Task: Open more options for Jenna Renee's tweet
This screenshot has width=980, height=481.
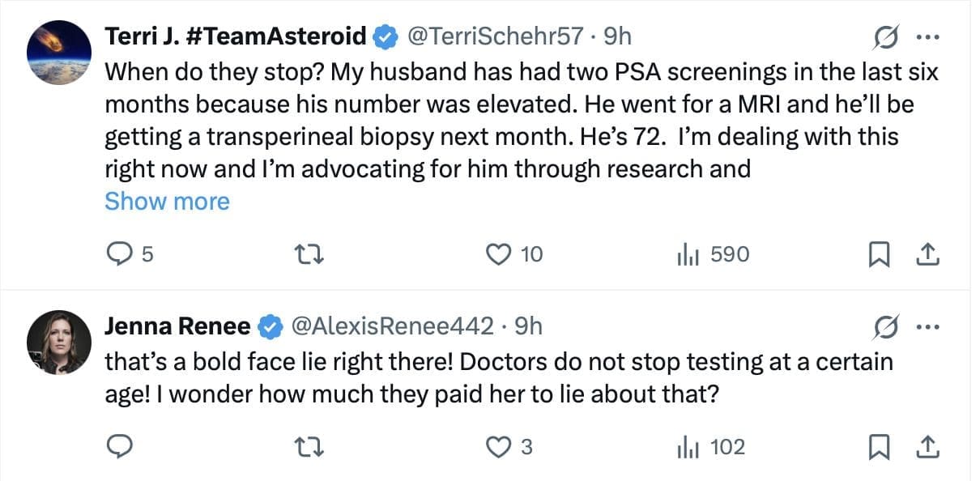Action: tap(926, 327)
